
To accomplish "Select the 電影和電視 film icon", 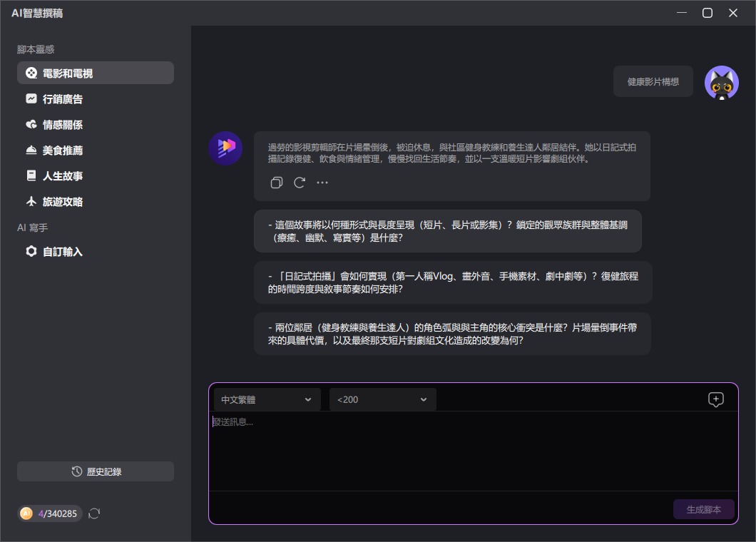I will tap(30, 72).
